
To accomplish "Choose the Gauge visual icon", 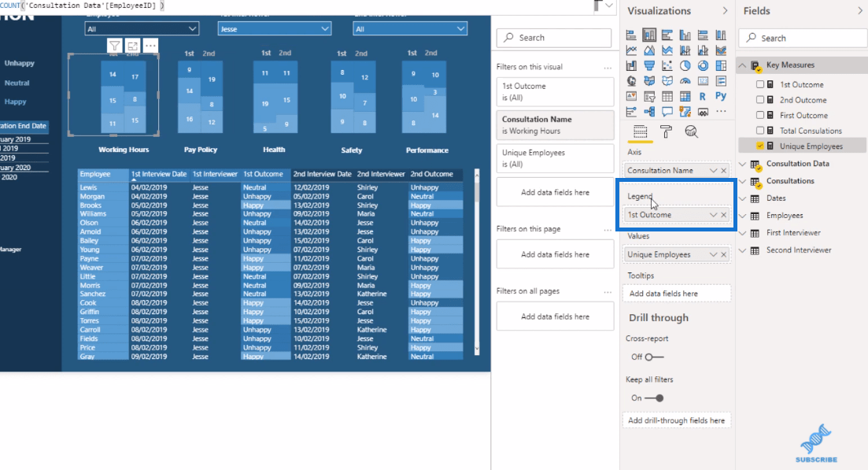I will point(685,81).
